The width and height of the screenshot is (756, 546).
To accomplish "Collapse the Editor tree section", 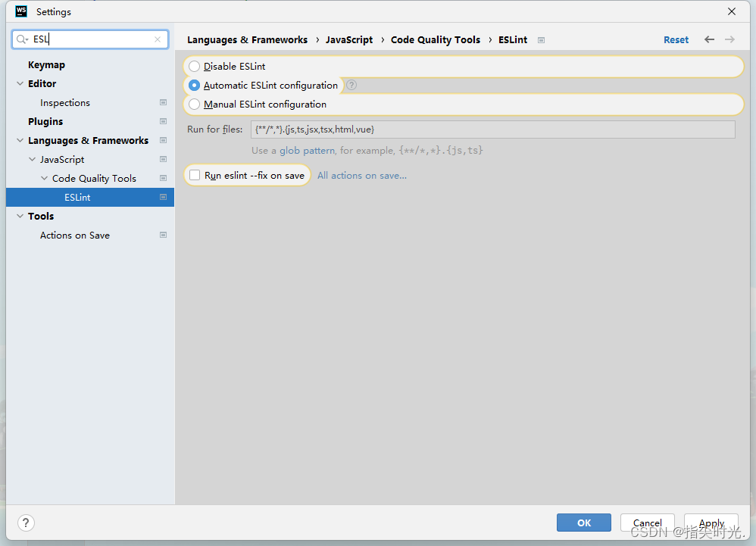I will [20, 83].
